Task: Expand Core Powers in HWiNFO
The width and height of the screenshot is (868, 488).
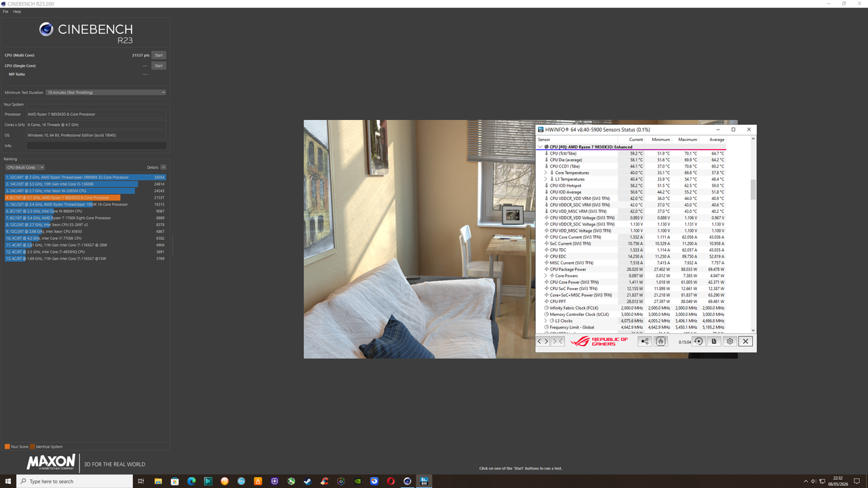Action: click(x=546, y=276)
